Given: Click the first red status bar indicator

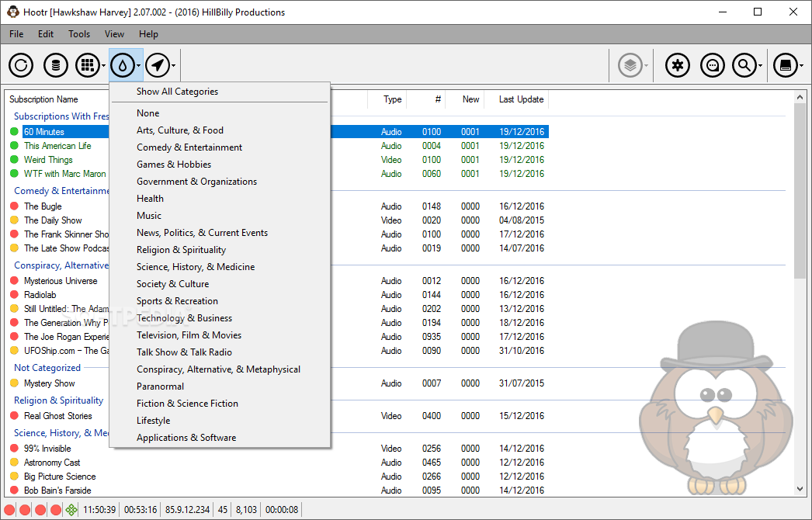Looking at the screenshot, I should [9, 510].
